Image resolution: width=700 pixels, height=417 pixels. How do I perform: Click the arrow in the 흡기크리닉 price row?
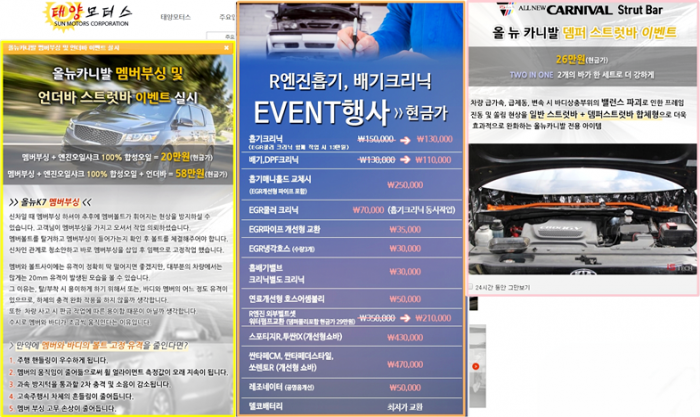coord(405,140)
